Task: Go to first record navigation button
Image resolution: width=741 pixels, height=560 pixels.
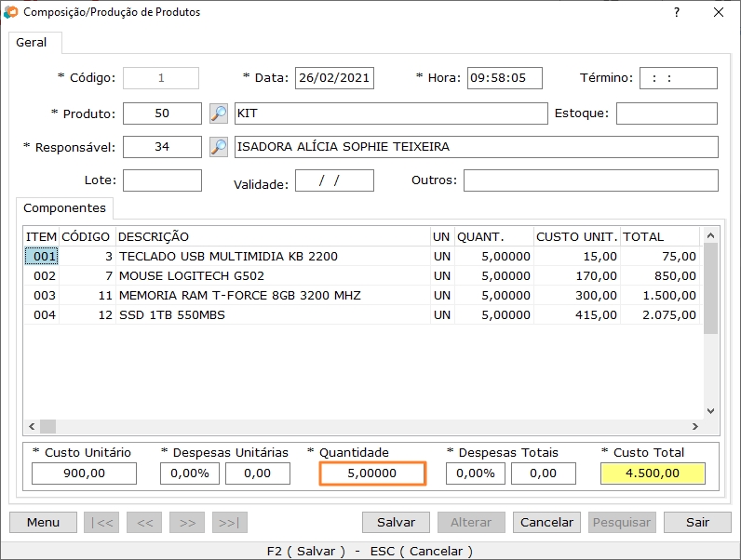Action: click(x=101, y=522)
